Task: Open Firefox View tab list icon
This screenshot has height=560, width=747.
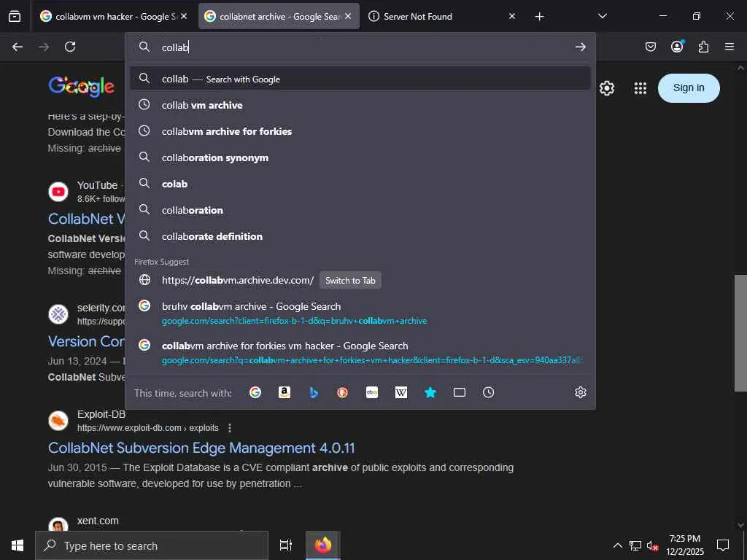Action: coord(15,17)
